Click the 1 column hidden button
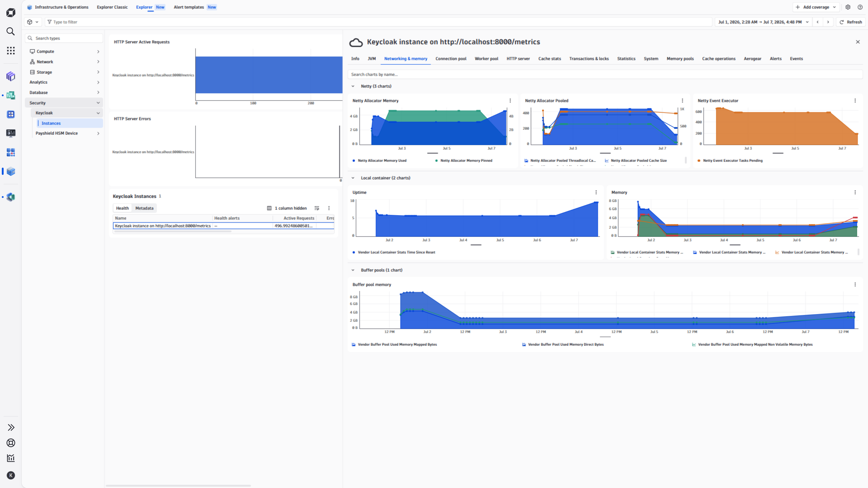The height and width of the screenshot is (488, 868). click(x=287, y=208)
